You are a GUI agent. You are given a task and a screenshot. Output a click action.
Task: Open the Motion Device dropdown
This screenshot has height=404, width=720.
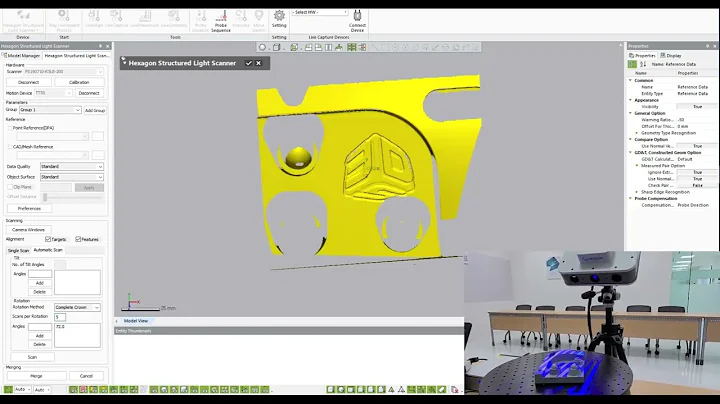click(53, 93)
